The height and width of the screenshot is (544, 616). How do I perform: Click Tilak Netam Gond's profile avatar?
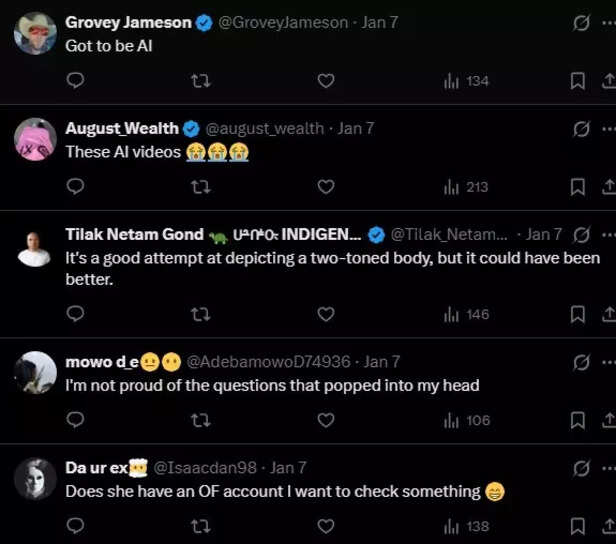click(x=35, y=250)
